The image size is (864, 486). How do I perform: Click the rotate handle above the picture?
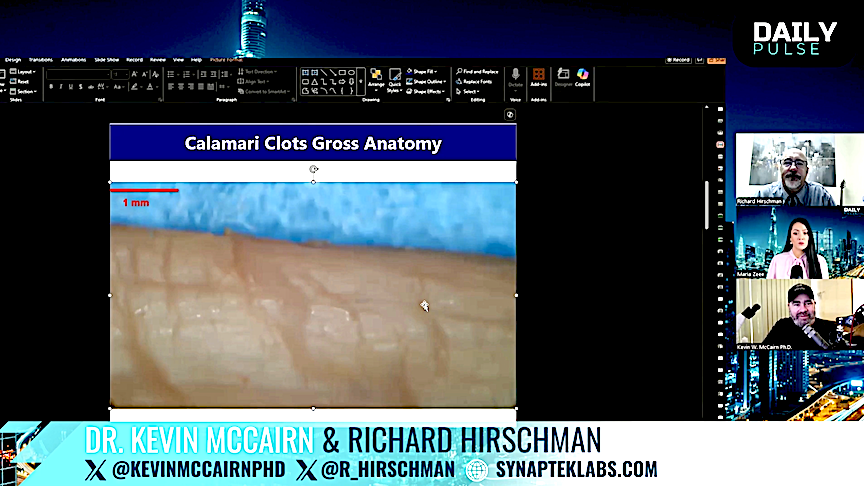tap(313, 169)
